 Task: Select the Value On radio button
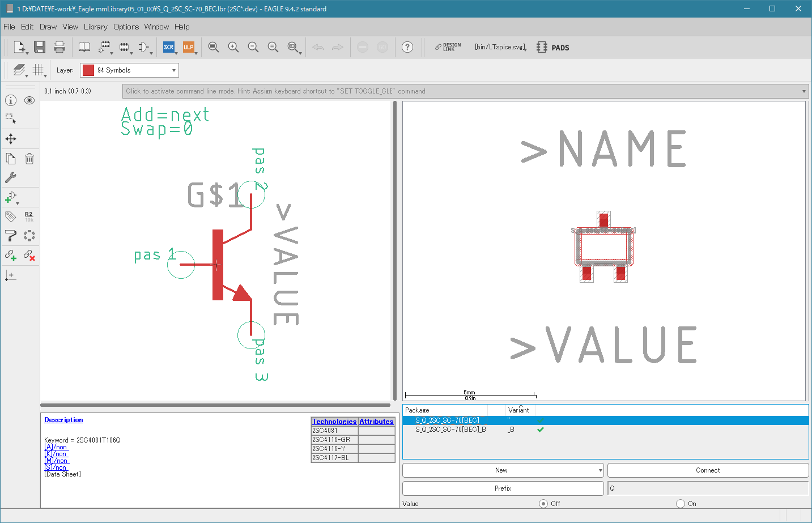click(x=681, y=503)
